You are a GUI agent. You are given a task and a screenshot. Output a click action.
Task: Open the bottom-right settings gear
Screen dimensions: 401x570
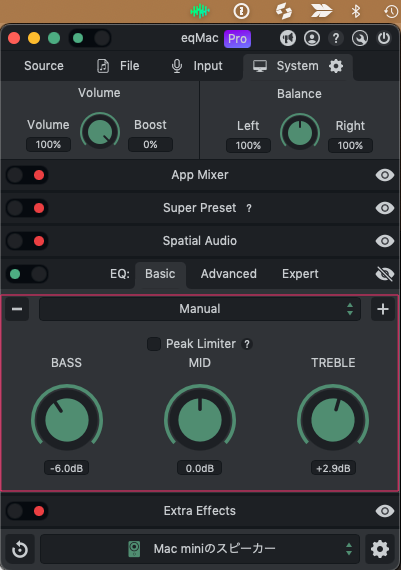(380, 549)
